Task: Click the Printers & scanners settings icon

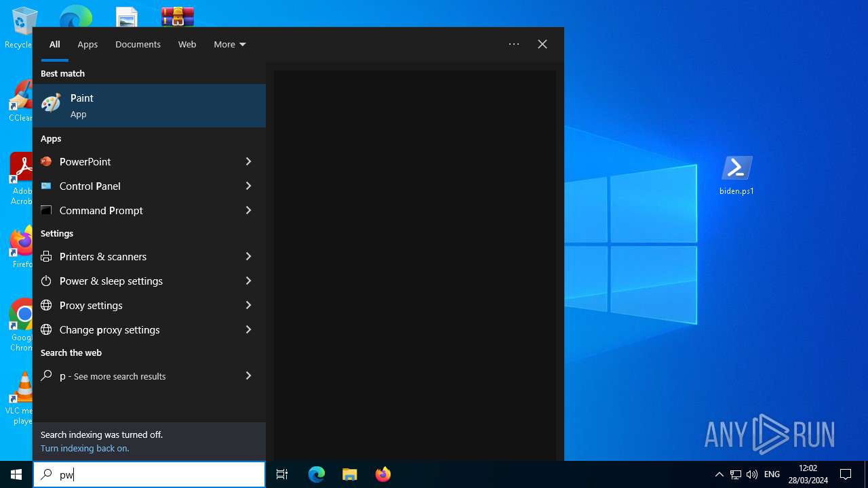Action: tap(46, 256)
